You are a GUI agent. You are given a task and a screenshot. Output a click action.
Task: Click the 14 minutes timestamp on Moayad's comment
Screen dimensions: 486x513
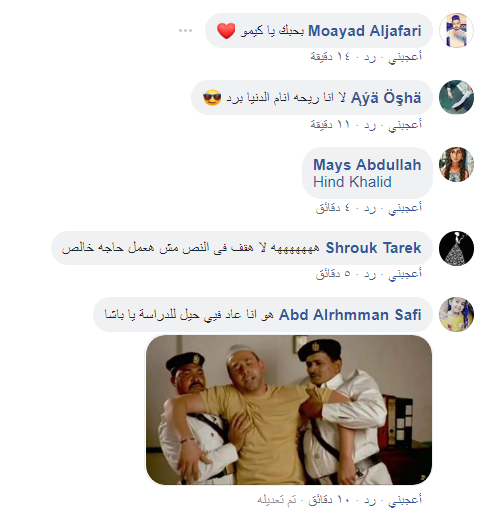point(331,57)
